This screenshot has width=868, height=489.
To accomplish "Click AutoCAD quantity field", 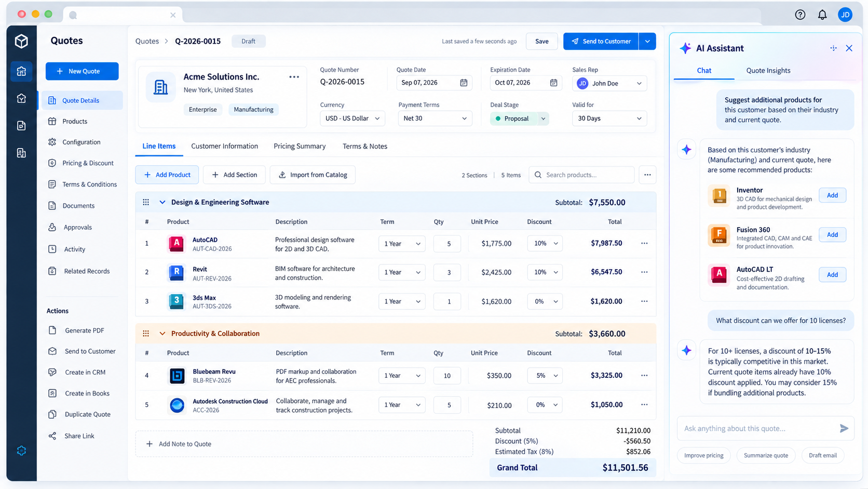I will 447,244.
